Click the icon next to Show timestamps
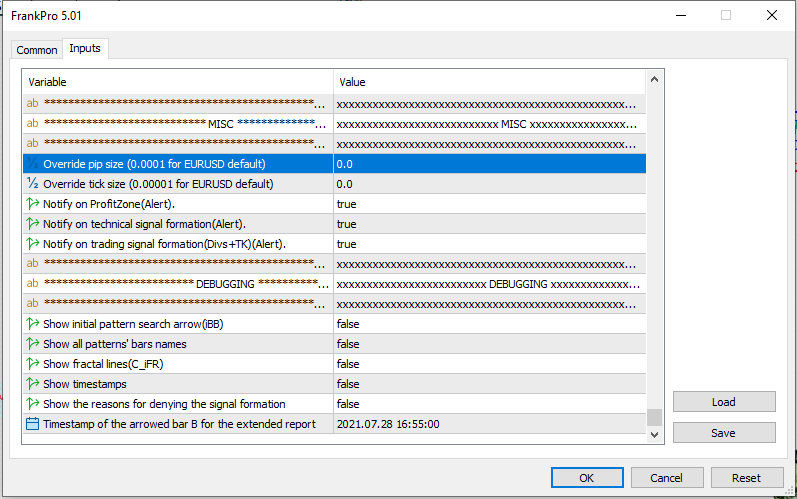This screenshot has height=499, width=797. pyautogui.click(x=32, y=384)
